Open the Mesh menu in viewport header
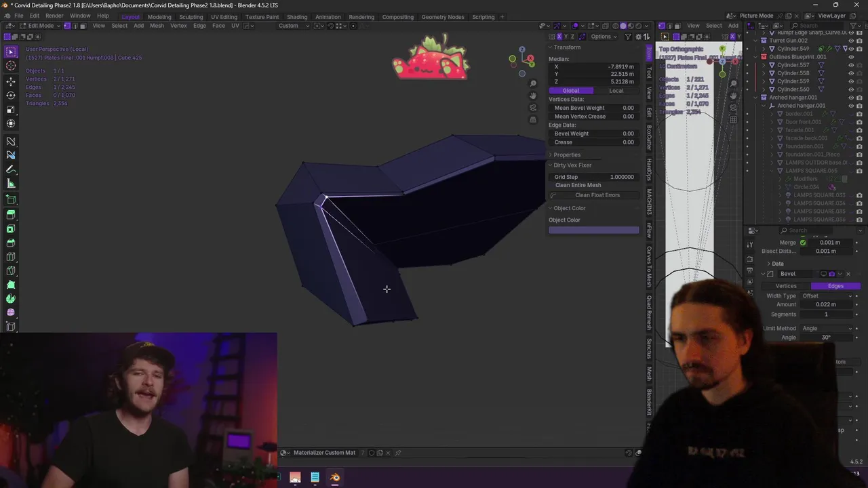This screenshot has width=868, height=488. [x=157, y=26]
